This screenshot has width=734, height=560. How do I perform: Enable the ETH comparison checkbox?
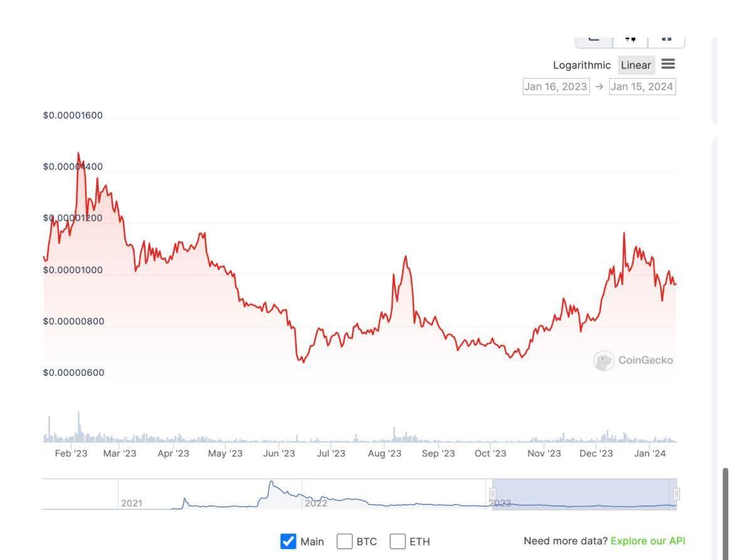pos(398,541)
